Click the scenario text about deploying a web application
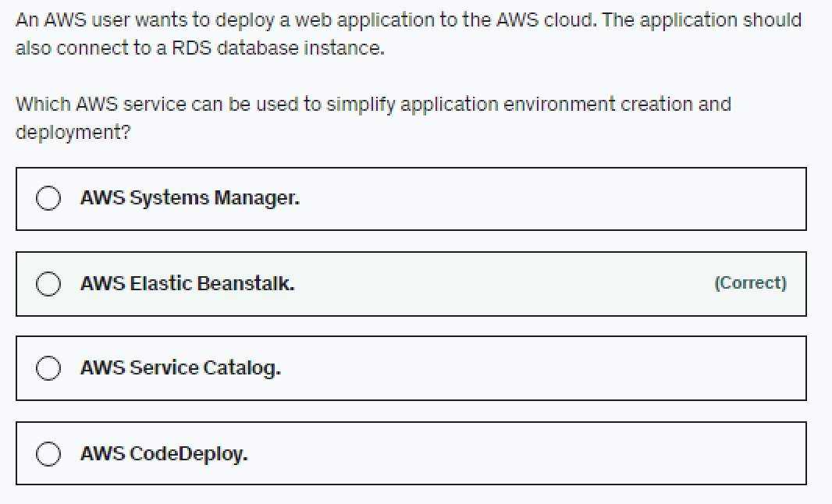 pos(408,34)
